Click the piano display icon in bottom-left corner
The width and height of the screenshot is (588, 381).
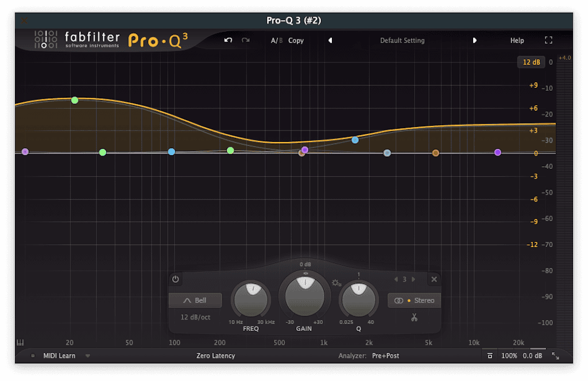pyautogui.click(x=21, y=341)
